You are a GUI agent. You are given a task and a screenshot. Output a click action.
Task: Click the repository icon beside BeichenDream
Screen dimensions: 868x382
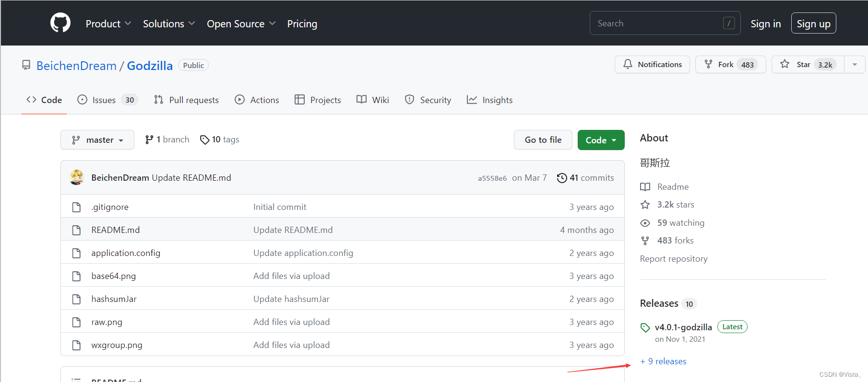point(26,65)
